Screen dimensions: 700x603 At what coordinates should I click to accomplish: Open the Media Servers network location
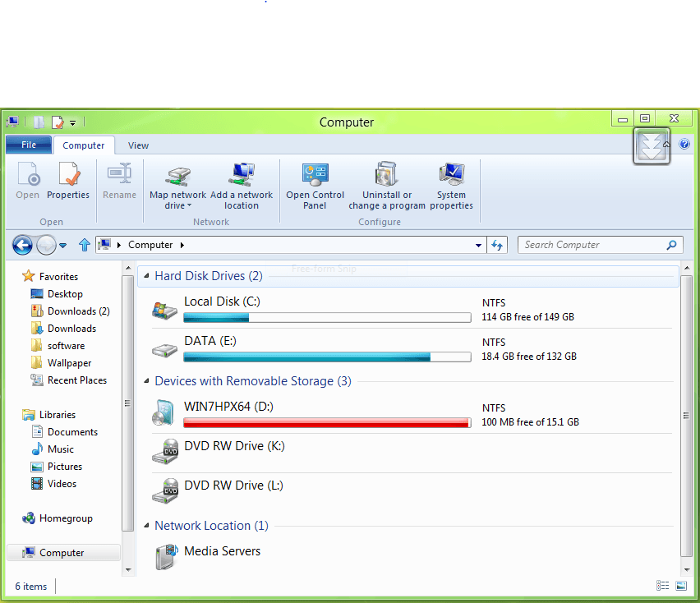tap(222, 551)
